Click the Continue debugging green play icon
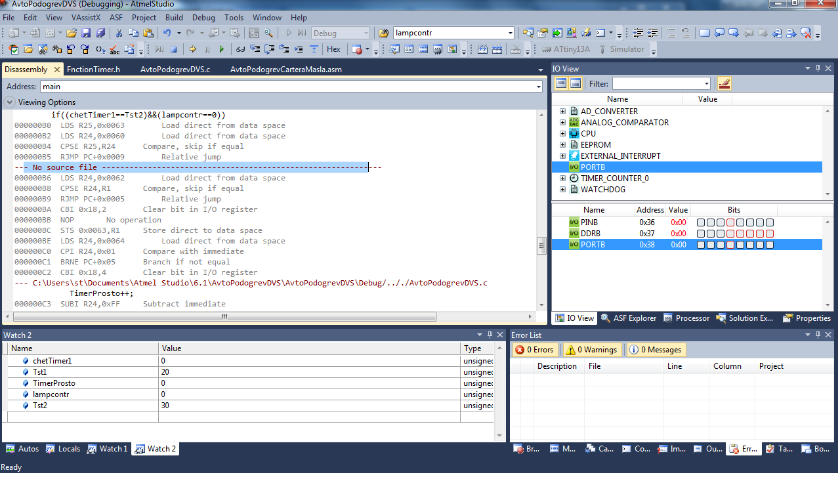Viewport: 840px width, 504px height. click(x=221, y=49)
